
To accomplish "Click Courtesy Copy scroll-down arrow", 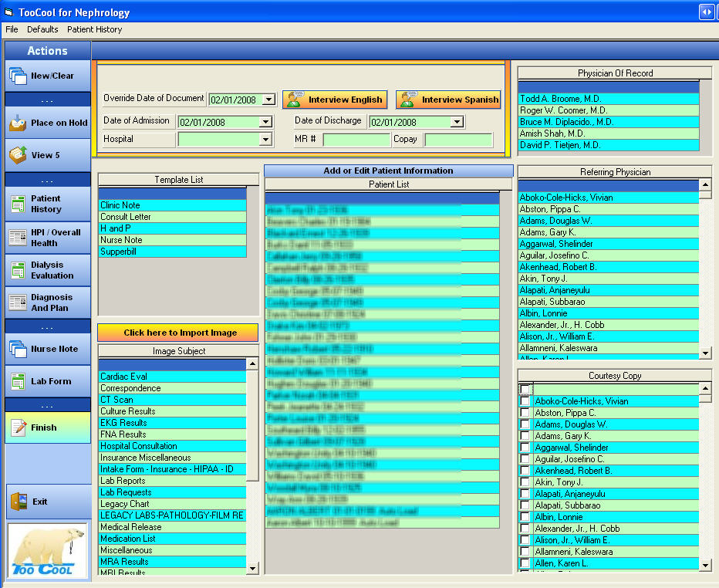I will click(x=705, y=565).
